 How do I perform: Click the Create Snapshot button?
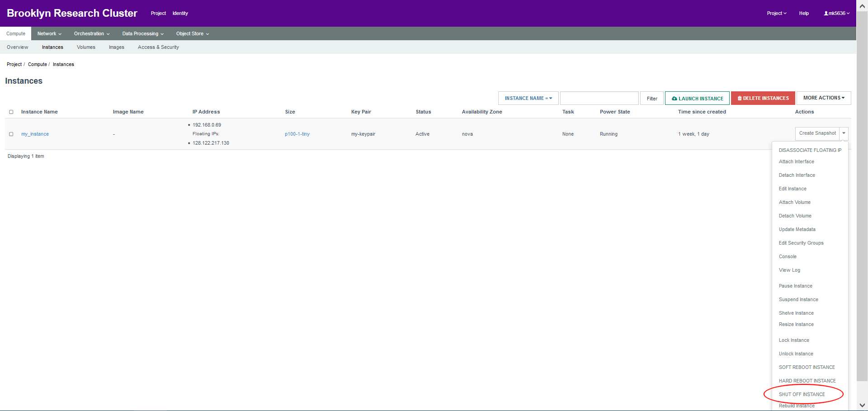point(817,133)
